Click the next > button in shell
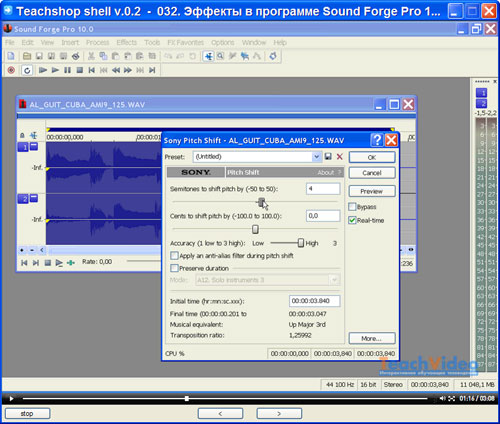The width and height of the screenshot is (500, 424). (x=279, y=413)
